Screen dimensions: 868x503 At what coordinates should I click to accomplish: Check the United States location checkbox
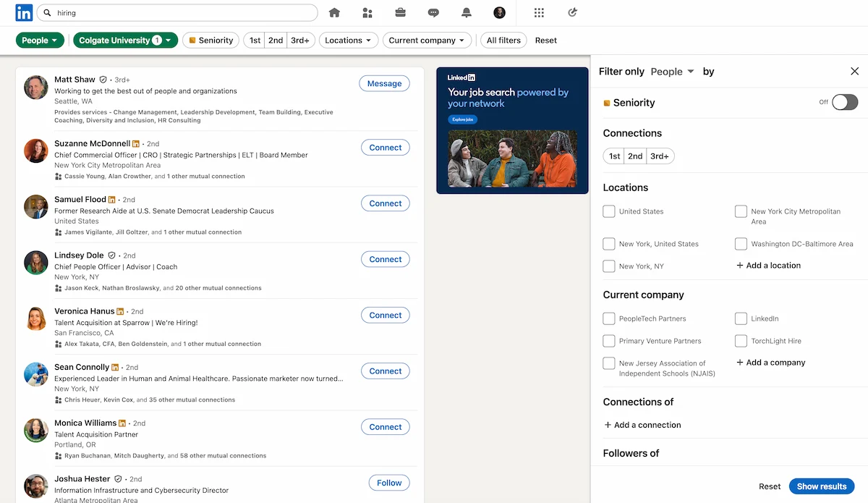(608, 211)
